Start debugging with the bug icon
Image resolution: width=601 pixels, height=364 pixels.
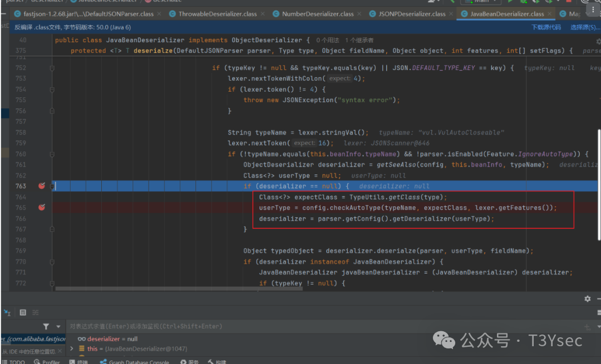524,2
